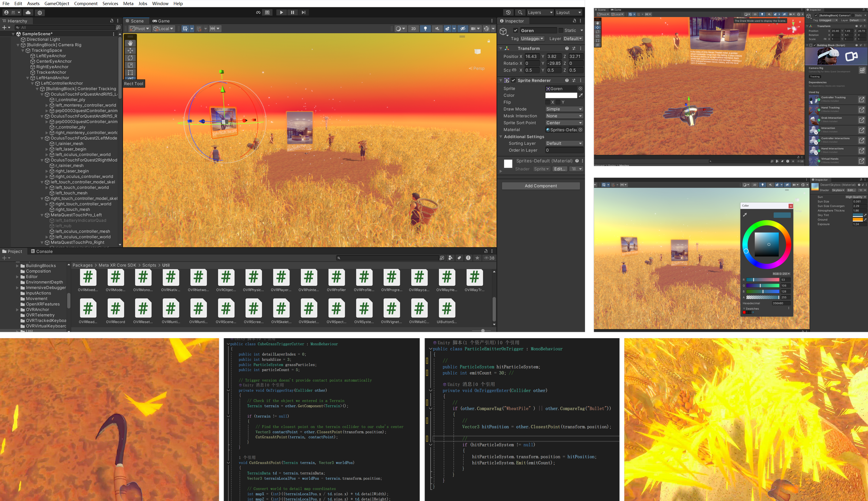
Task: Select the Move tool in Scene overlay
Action: coord(130,51)
